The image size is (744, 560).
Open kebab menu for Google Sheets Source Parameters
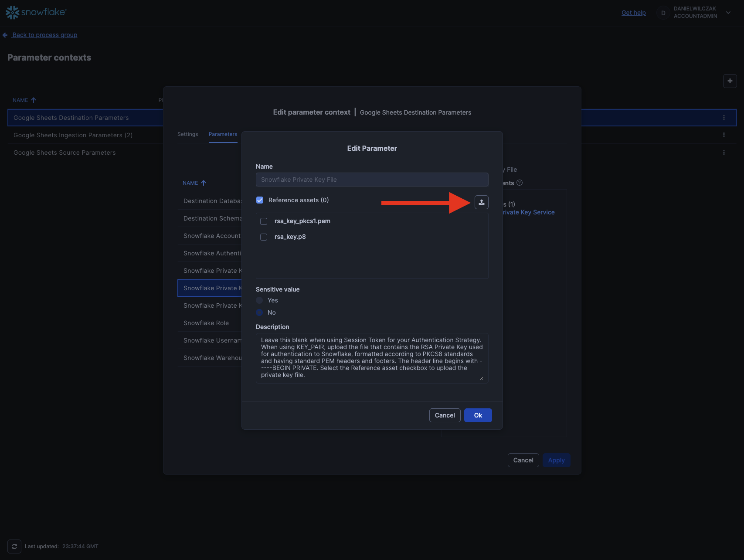tap(724, 153)
